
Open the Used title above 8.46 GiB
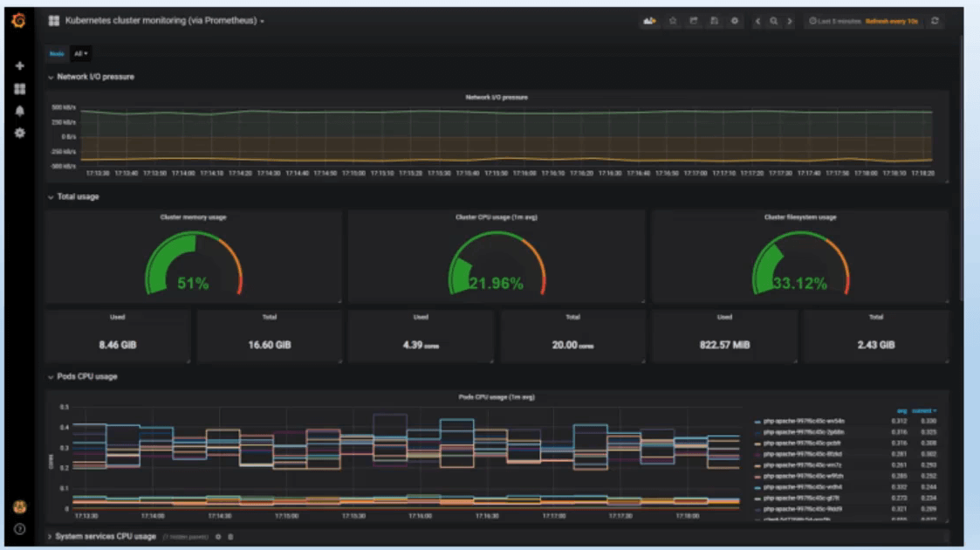(x=118, y=318)
